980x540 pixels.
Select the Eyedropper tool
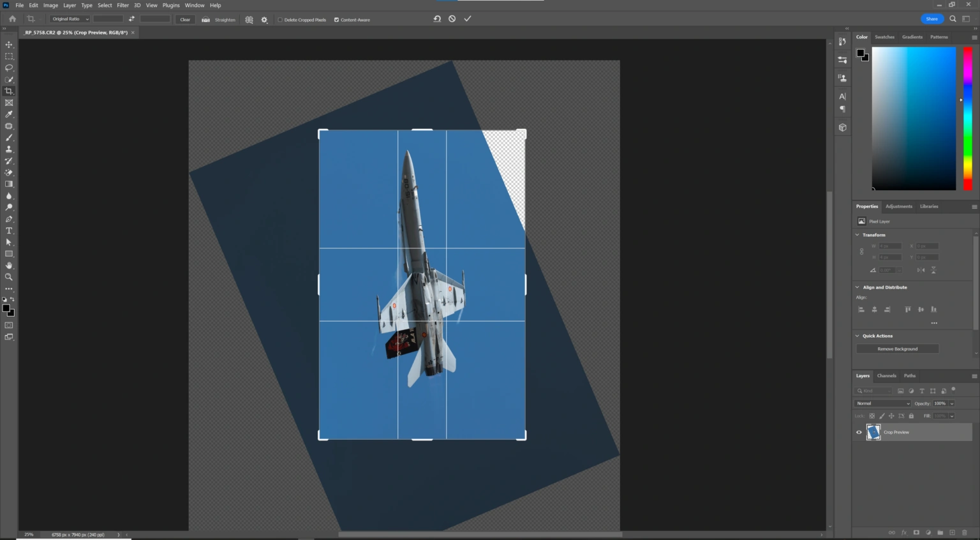point(9,114)
